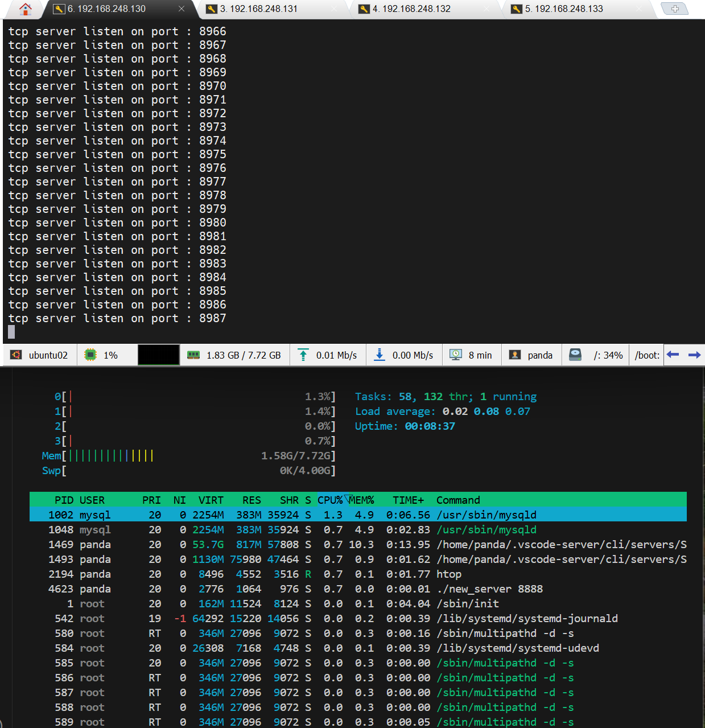Sort htop by RES column header

coord(252,500)
